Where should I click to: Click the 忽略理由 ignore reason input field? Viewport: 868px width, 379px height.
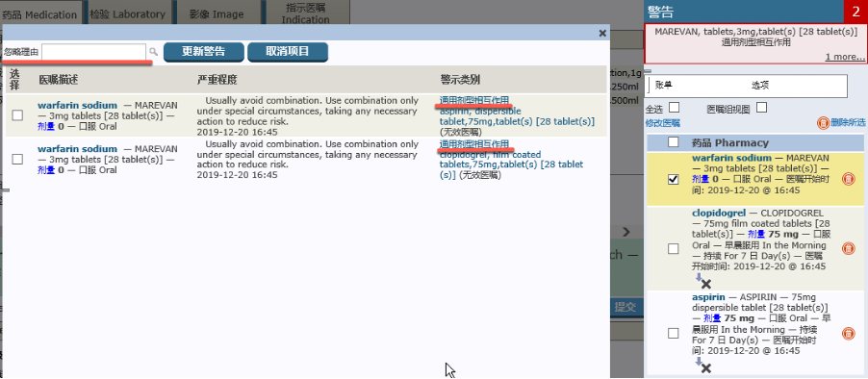point(94,52)
